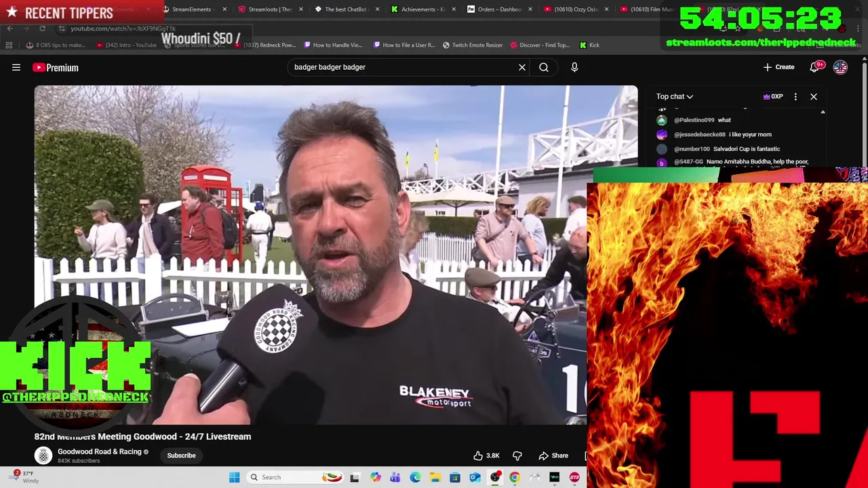Subscribe to Goodwood Road & Racing
This screenshot has height=488, width=868.
pyautogui.click(x=181, y=455)
